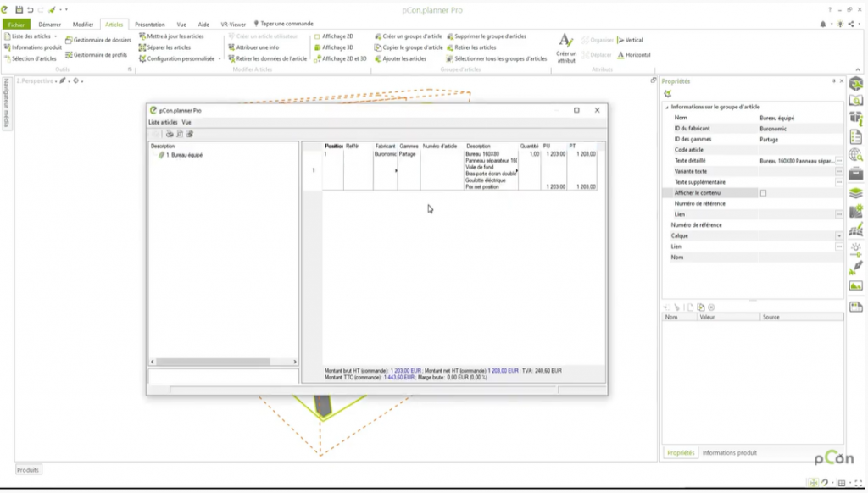This screenshot has width=868, height=493.
Task: Switch to Affichage 2D et 3D
Action: coord(340,58)
